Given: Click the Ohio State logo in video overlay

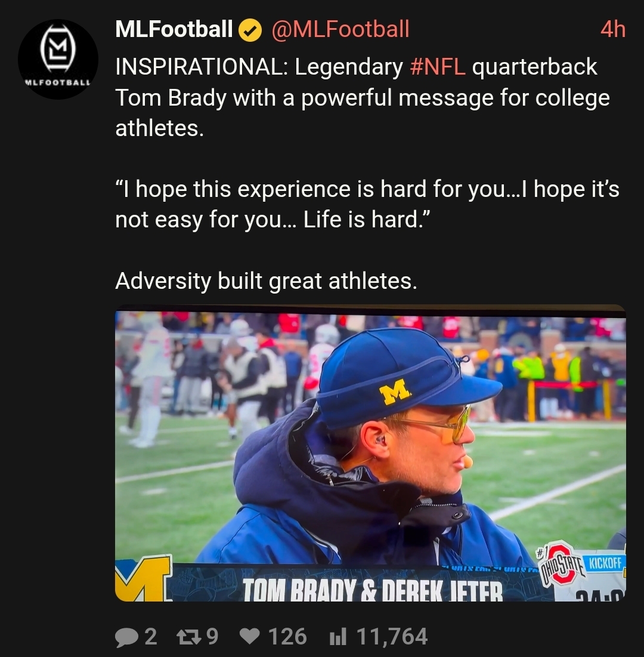Looking at the screenshot, I should pyautogui.click(x=560, y=564).
